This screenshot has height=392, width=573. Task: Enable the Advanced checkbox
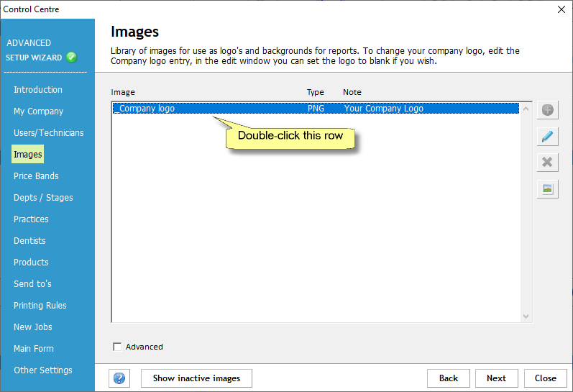pos(117,347)
